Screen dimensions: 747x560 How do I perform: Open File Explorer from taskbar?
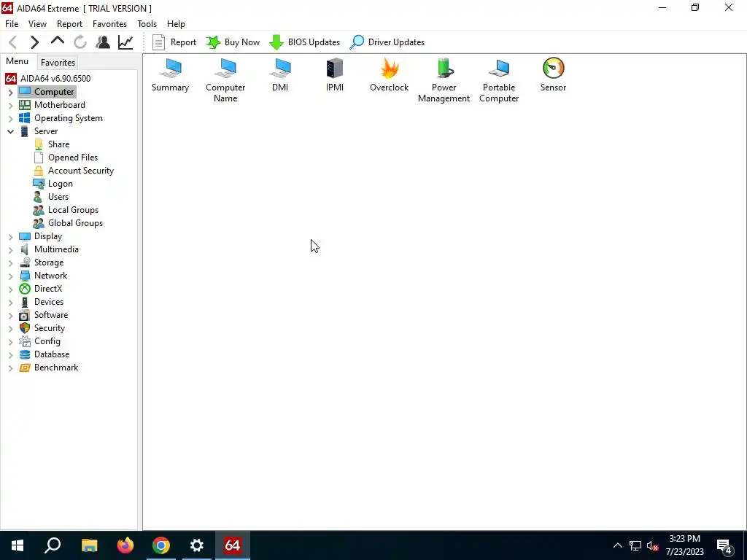pyautogui.click(x=89, y=545)
